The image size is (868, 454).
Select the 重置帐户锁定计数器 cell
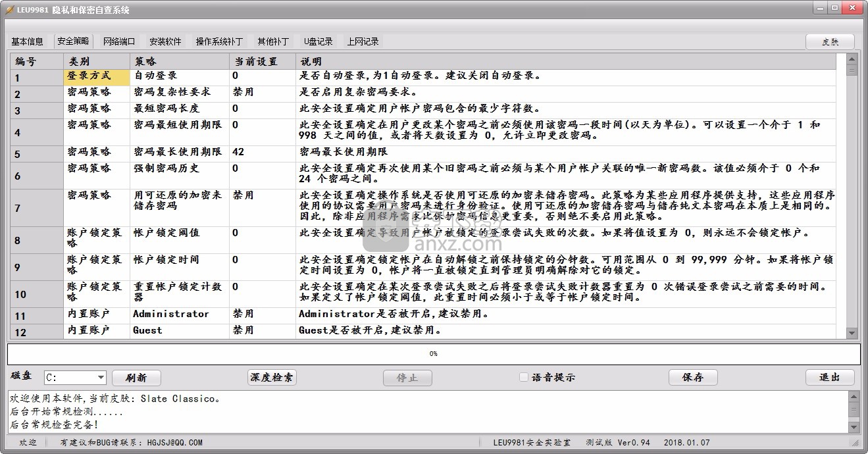[x=180, y=294]
